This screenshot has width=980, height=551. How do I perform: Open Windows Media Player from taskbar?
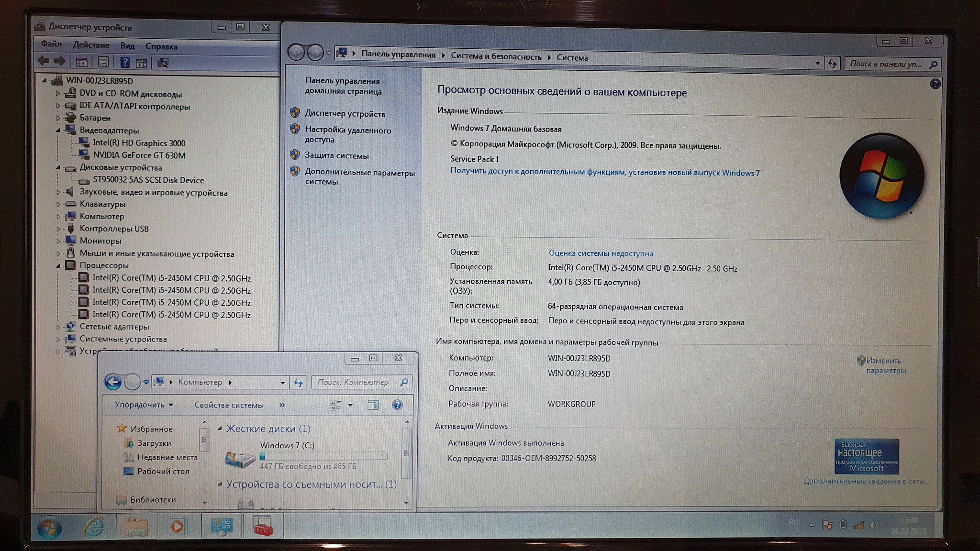pos(177,527)
